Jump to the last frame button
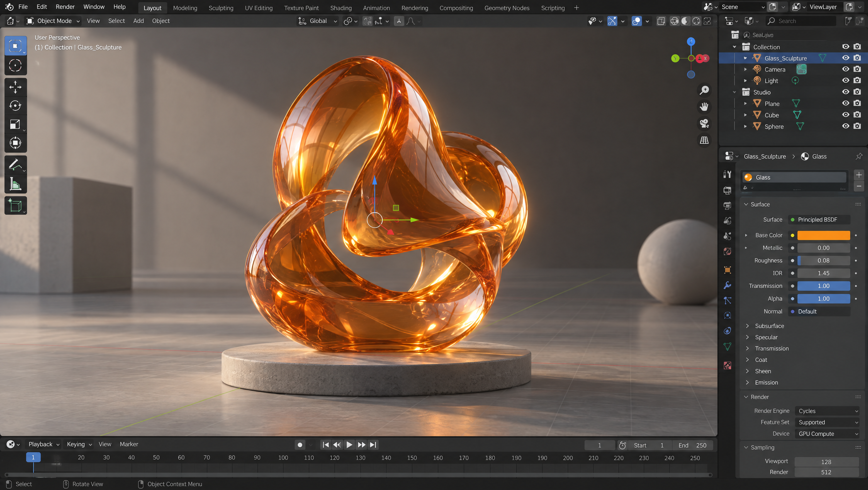Image resolution: width=868 pixels, height=490 pixels. [x=373, y=445]
